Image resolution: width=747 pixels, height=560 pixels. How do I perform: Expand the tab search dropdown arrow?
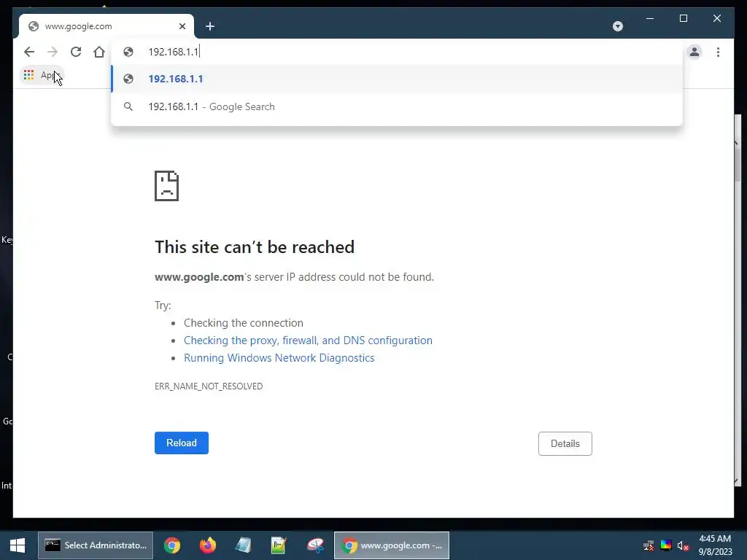pyautogui.click(x=618, y=26)
